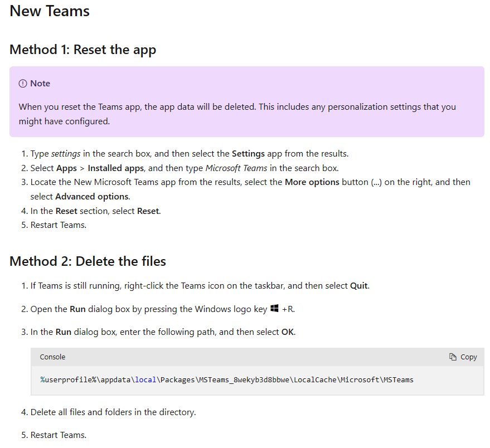Image resolution: width=490 pixels, height=448 pixels.
Task: Click the step 'In the Reset section, select Reset'
Action: pyautogui.click(x=96, y=211)
